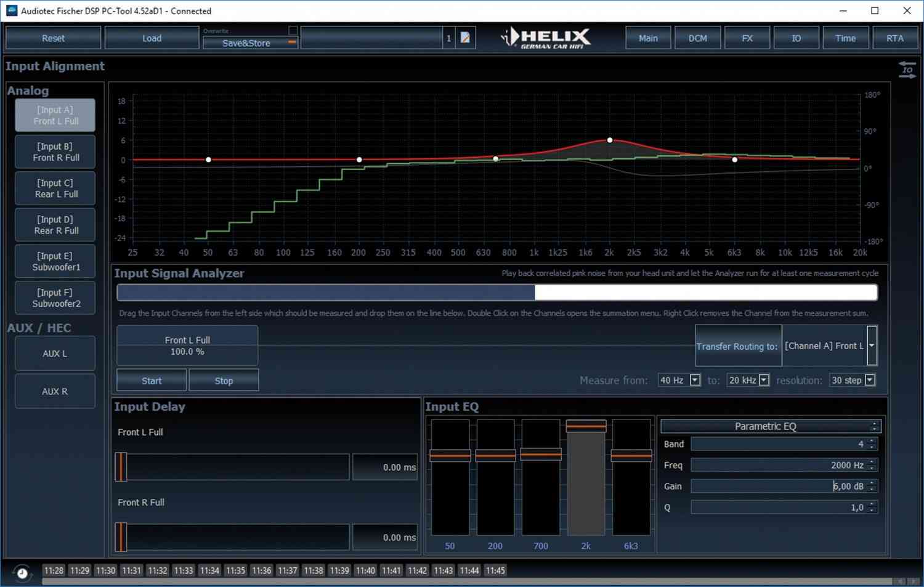Click the Front L Full 100.0 % channel box

coord(187,346)
